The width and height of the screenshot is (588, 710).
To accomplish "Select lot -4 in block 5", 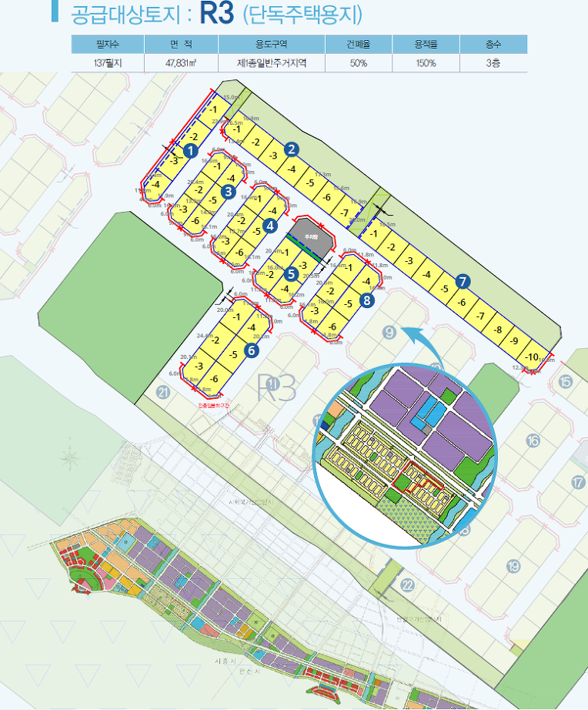I will pyautogui.click(x=284, y=289).
